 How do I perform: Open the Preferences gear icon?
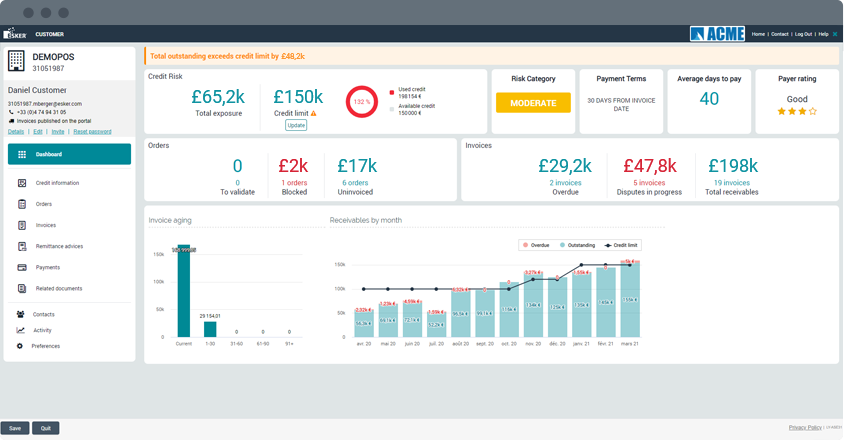tap(20, 346)
